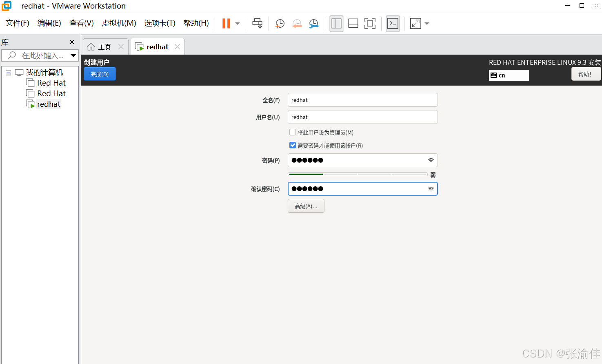Image resolution: width=602 pixels, height=364 pixels.
Task: Open the console view
Action: (x=393, y=24)
